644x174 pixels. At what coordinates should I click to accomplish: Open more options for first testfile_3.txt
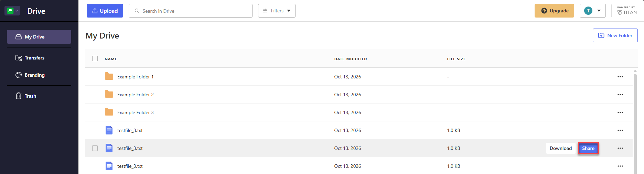click(620, 130)
